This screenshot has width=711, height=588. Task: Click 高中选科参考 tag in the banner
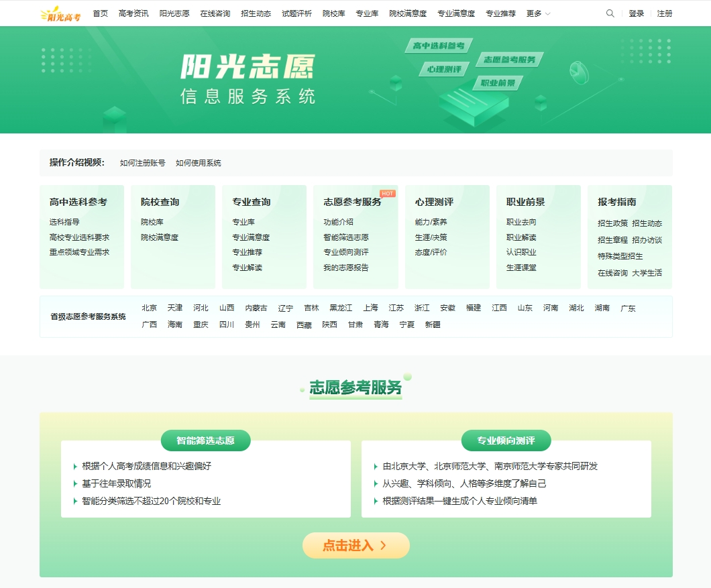[439, 46]
